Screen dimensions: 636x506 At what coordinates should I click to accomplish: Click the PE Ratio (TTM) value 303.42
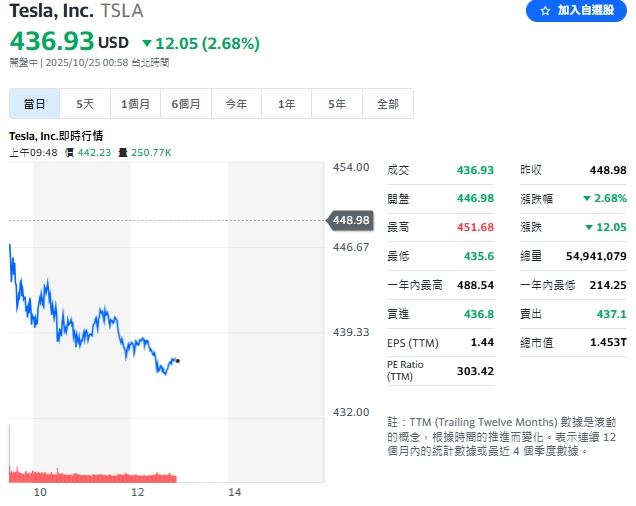(x=474, y=371)
